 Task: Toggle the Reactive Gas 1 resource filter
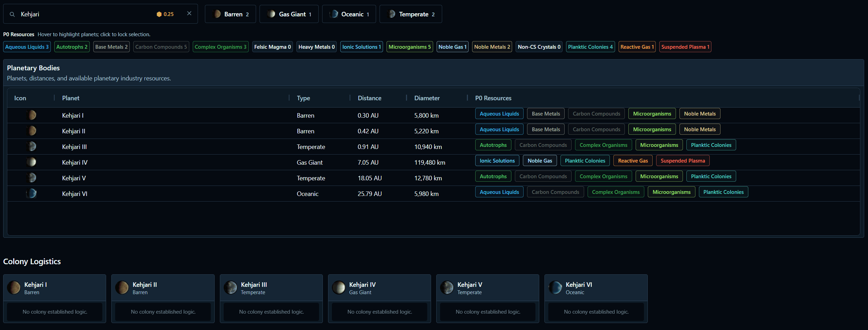pos(637,47)
